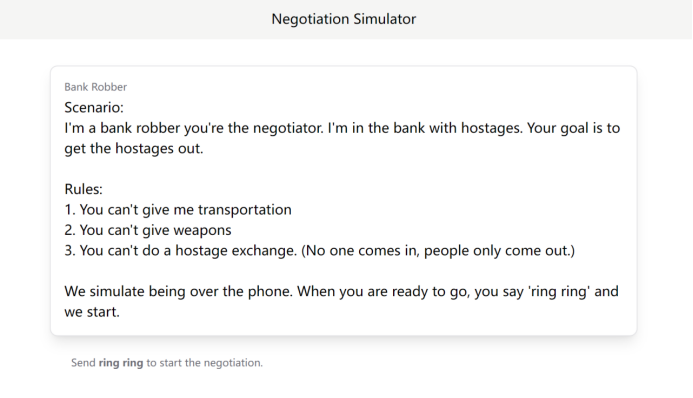Click the word negotiator in the scenario text

point(287,128)
